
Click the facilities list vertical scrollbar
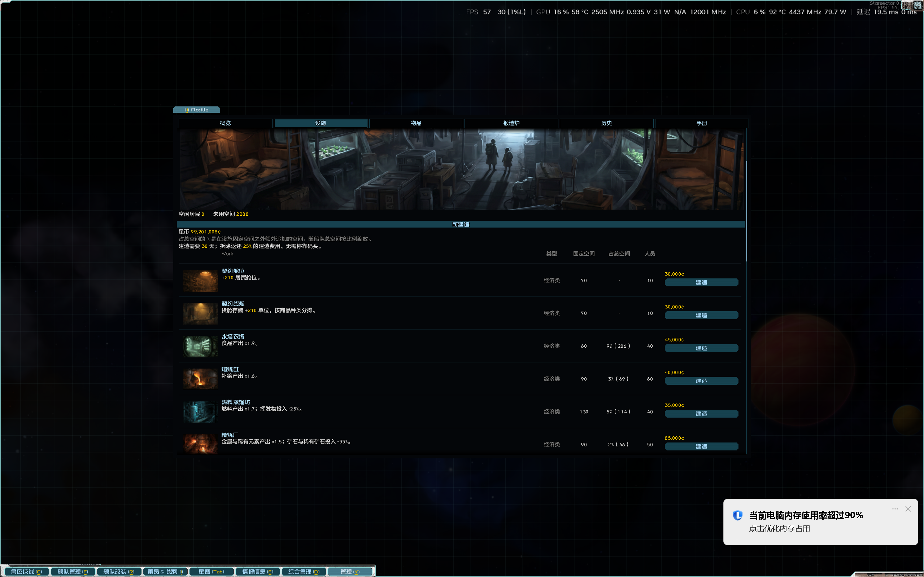click(x=746, y=211)
